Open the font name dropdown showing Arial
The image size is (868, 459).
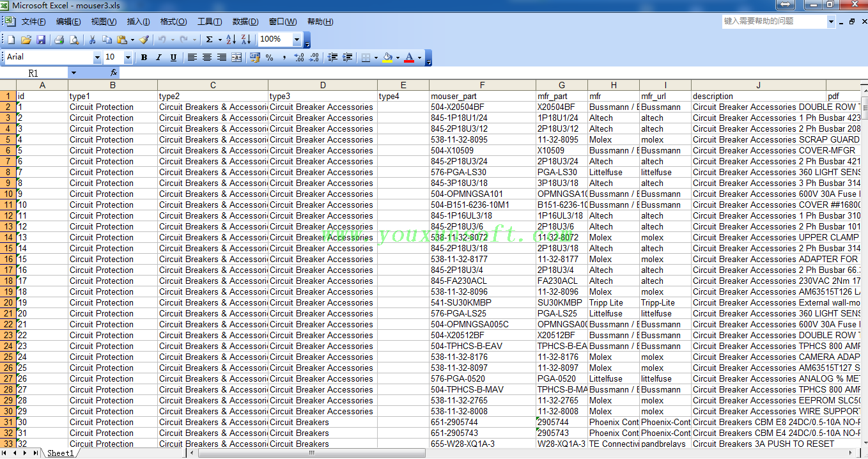tap(96, 58)
